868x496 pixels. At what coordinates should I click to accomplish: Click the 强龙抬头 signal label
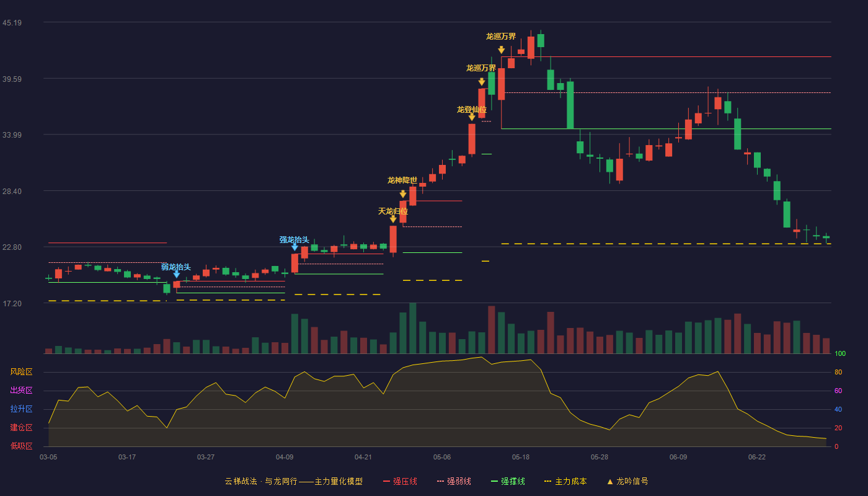coord(294,239)
